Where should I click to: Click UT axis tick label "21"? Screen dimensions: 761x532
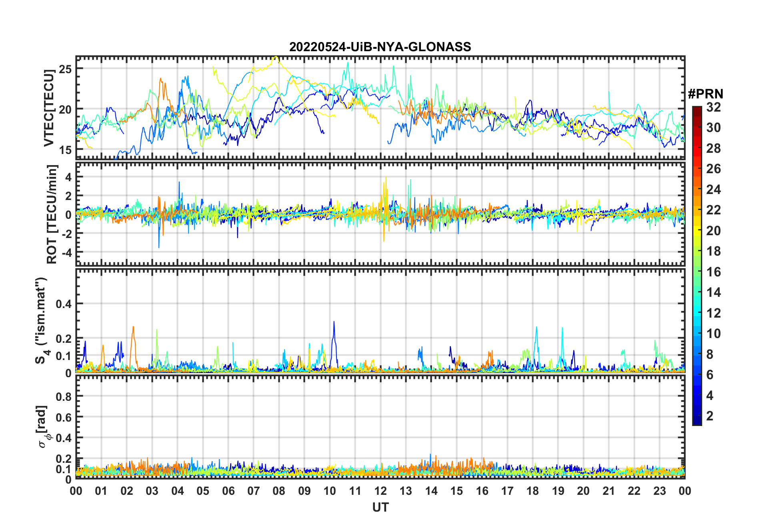pyautogui.click(x=609, y=491)
